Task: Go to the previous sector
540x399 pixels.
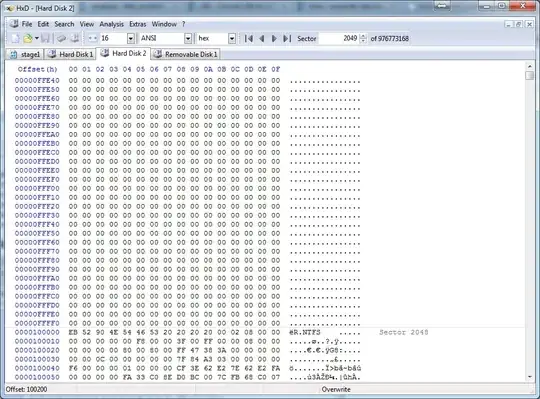Action: coord(262,38)
